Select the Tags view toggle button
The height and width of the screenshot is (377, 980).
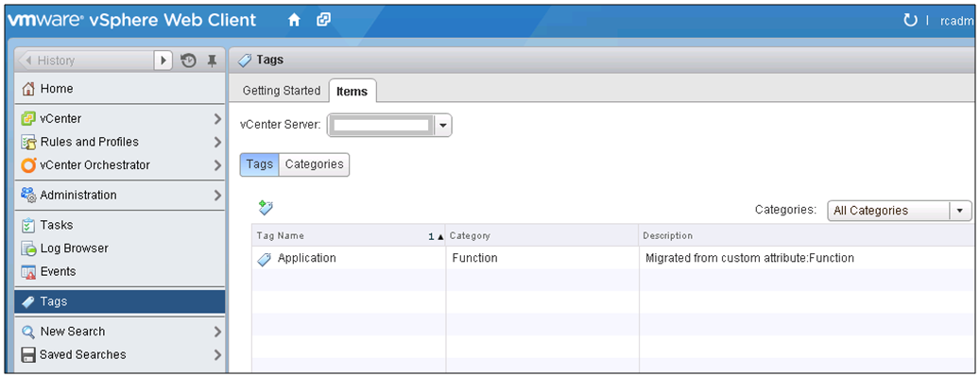tap(259, 164)
